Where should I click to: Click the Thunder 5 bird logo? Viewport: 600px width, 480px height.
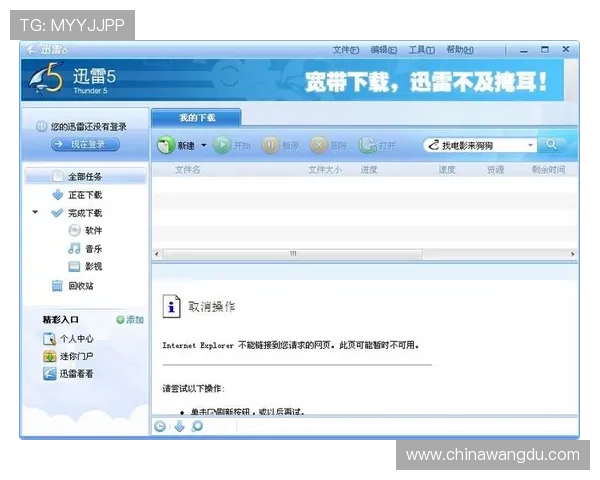click(46, 80)
